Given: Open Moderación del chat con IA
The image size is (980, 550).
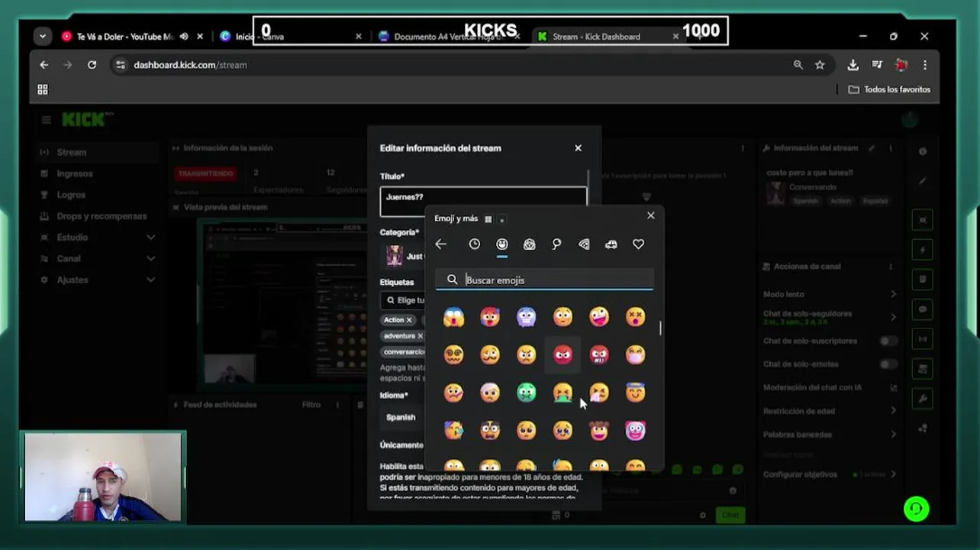Looking at the screenshot, I should tap(830, 387).
